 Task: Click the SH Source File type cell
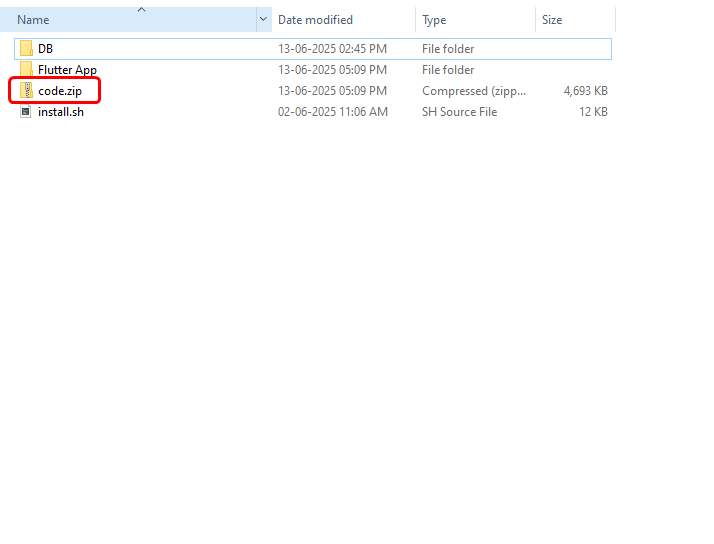click(459, 112)
